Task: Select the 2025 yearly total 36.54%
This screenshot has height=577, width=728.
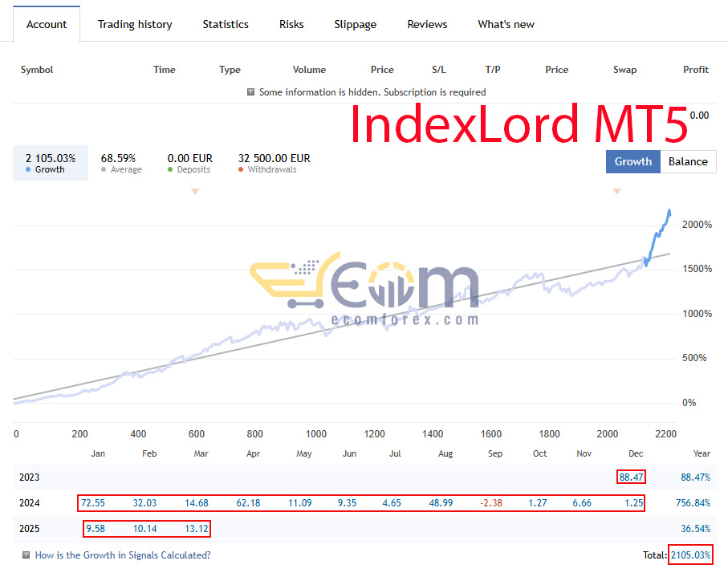Action: (696, 528)
